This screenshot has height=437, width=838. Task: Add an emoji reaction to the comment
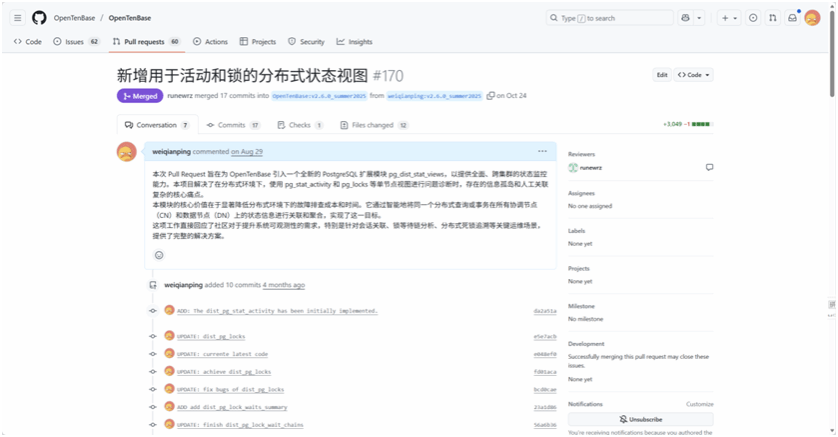(x=158, y=255)
